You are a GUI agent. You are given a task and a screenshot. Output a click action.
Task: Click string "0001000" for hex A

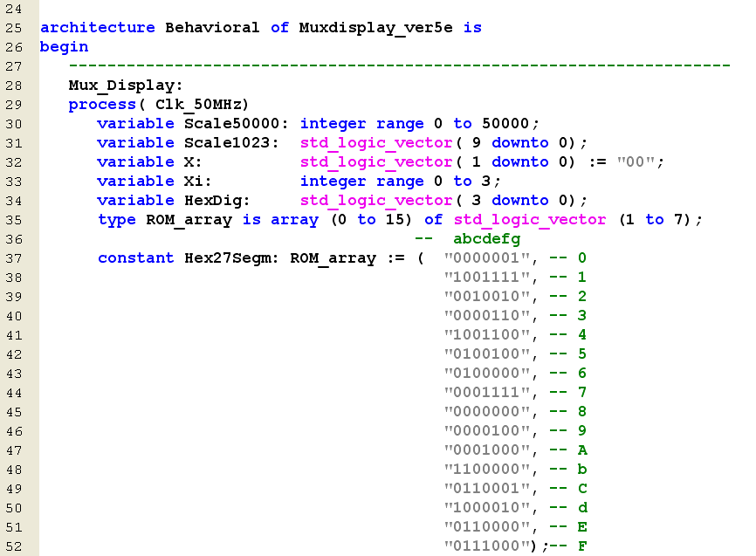pos(487,451)
